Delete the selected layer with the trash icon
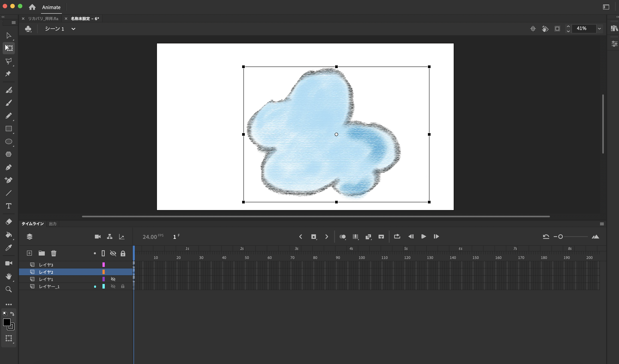 [x=54, y=253]
